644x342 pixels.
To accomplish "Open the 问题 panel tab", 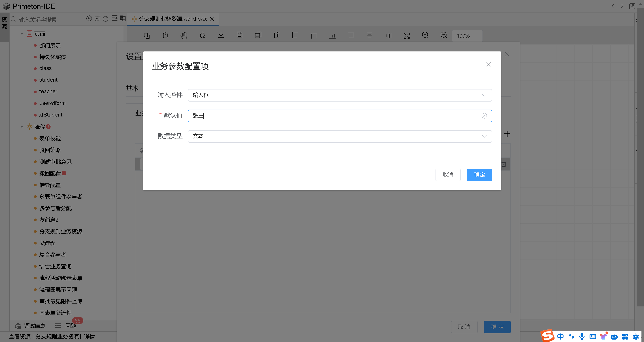I will [x=70, y=326].
